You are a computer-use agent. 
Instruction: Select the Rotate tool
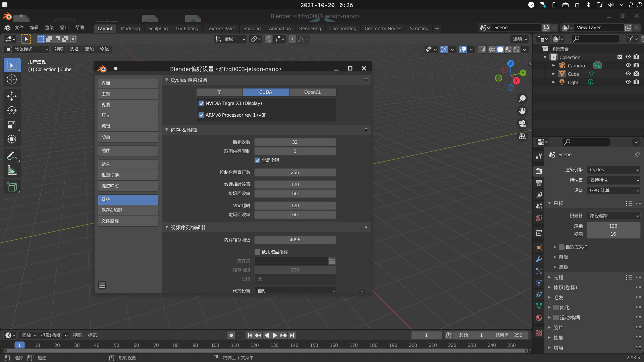[12, 110]
